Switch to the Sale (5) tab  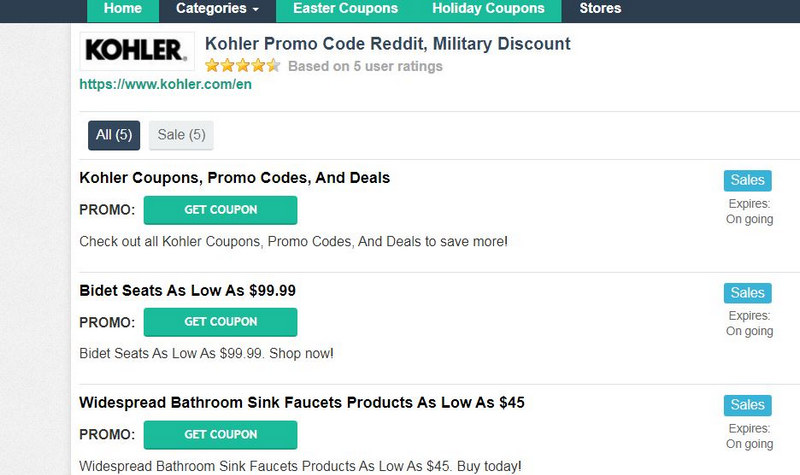click(181, 135)
